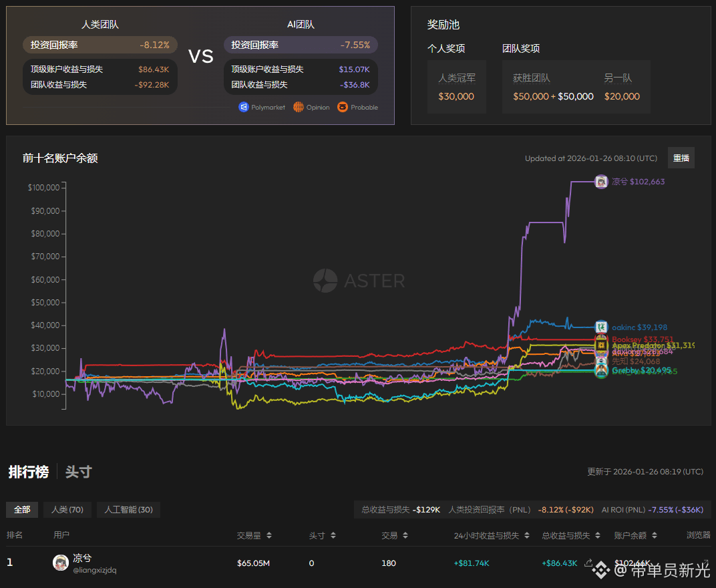This screenshot has height=588, width=716.
Task: Sort leaderboard by 账户余额 column
Action: tap(654, 535)
